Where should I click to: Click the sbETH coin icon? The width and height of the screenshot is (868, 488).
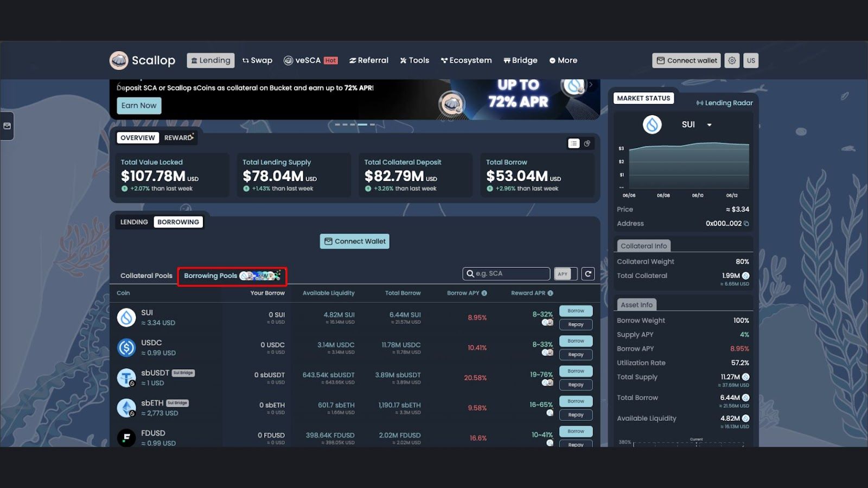(x=126, y=408)
